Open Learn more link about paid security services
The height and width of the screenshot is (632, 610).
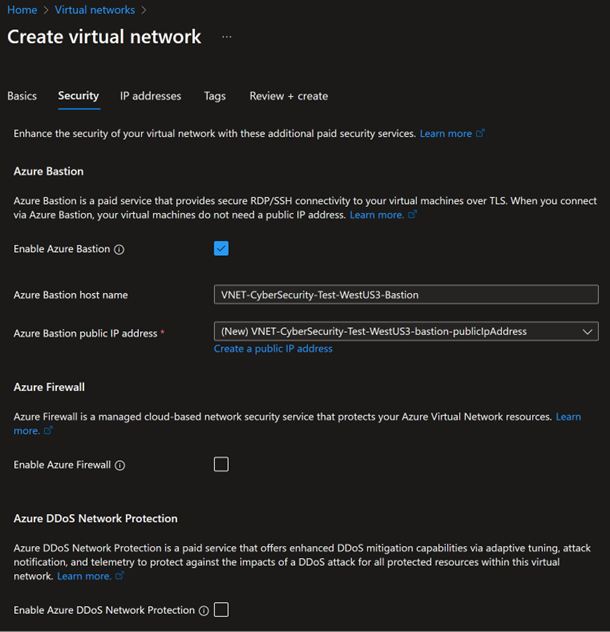446,133
